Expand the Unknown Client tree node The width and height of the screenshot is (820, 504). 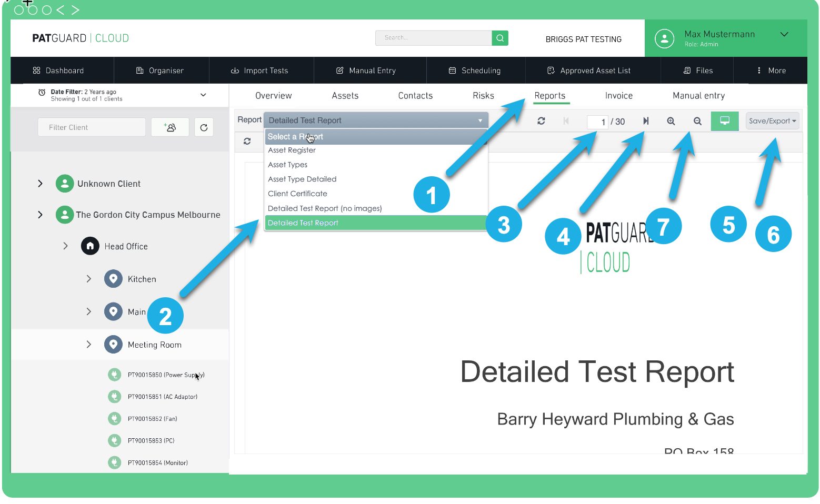[40, 184]
